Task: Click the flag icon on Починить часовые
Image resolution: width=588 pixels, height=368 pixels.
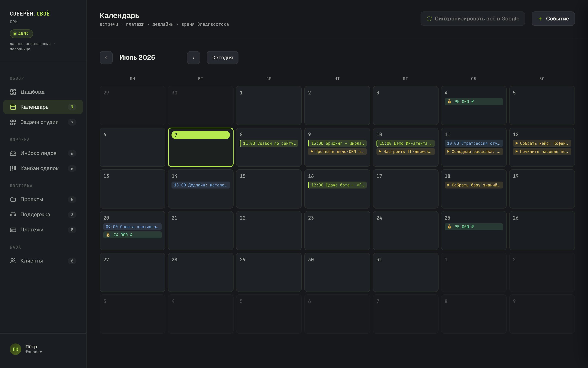Action: (516, 152)
